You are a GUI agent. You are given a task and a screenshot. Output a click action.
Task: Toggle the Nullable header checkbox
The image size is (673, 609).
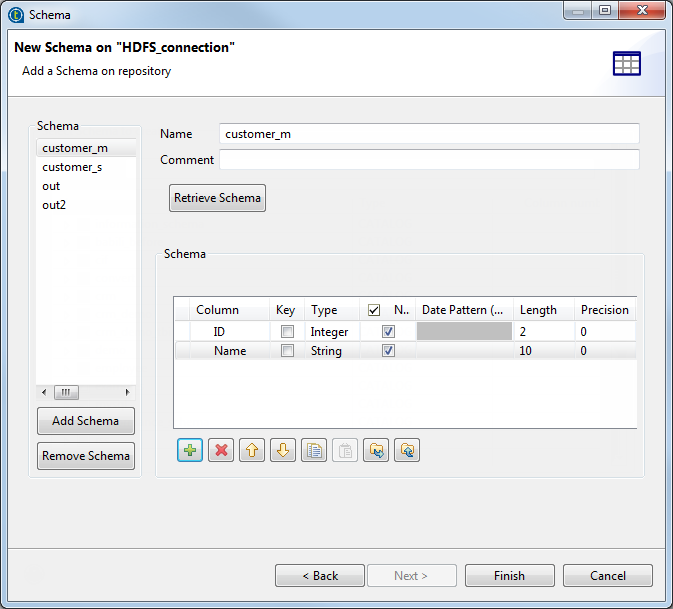click(374, 310)
